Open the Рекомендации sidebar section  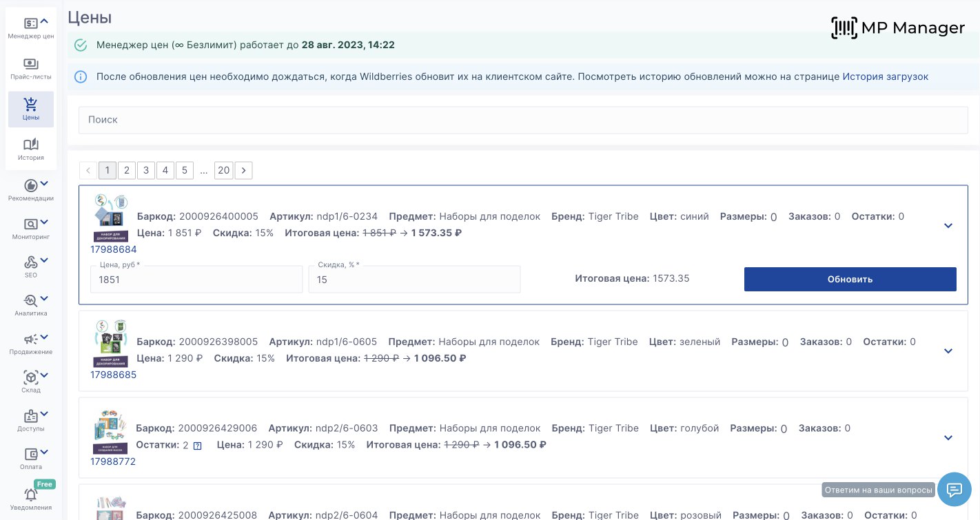[30, 187]
